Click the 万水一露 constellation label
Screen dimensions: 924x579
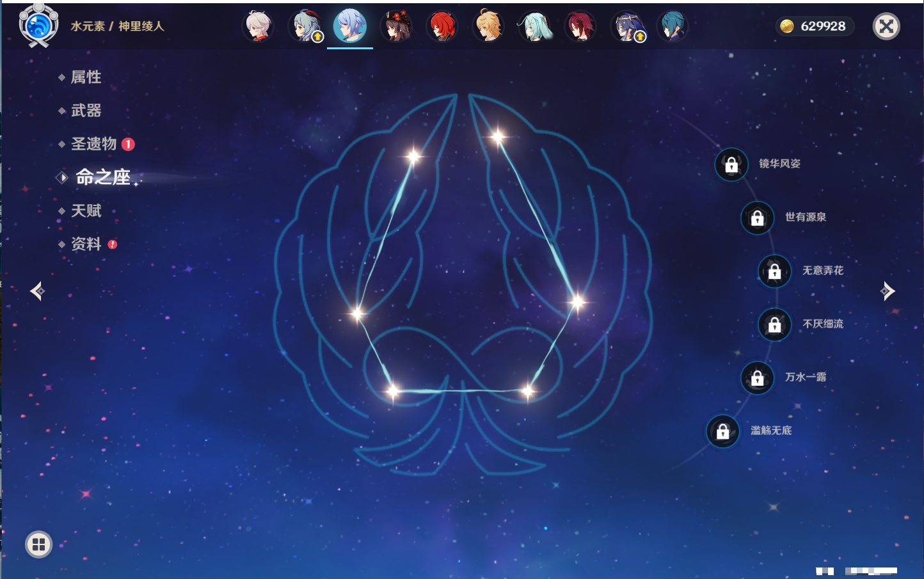click(x=806, y=377)
